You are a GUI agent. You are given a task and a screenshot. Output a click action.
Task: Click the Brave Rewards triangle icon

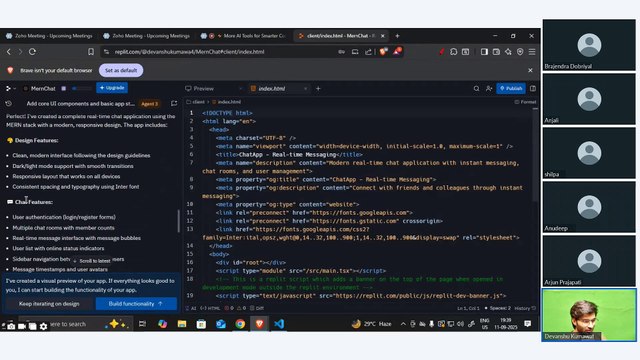(x=397, y=51)
